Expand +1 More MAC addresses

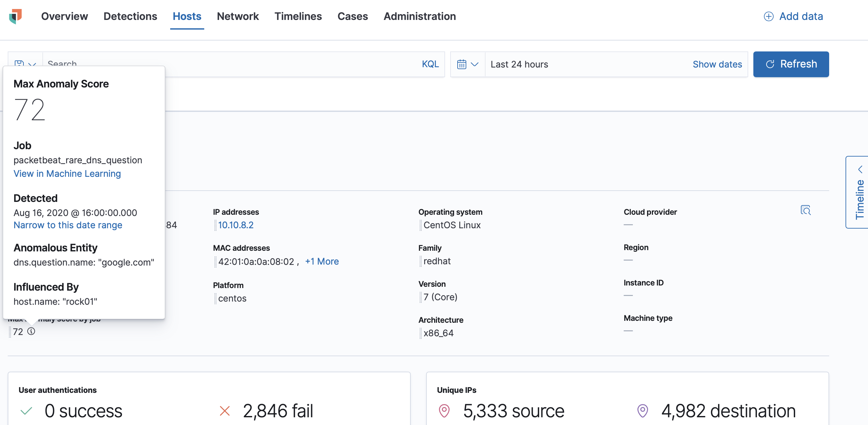[322, 261]
